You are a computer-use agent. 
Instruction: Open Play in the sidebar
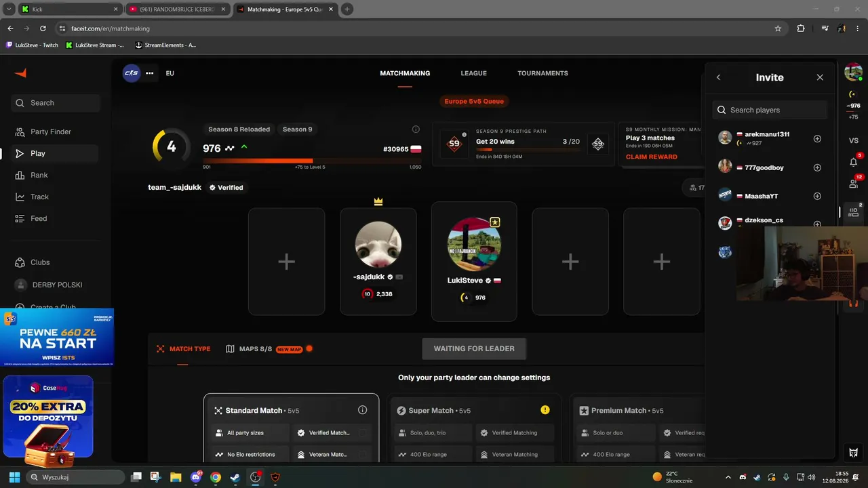click(56, 153)
